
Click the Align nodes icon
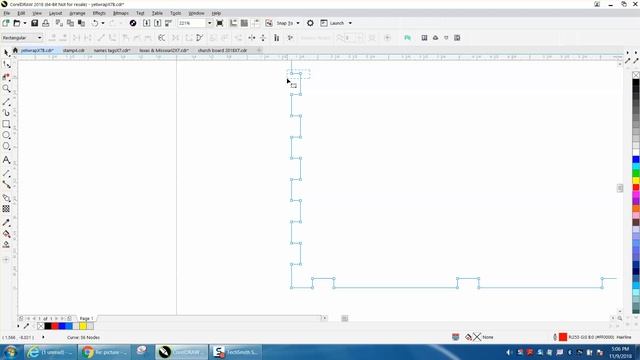pos(276,38)
